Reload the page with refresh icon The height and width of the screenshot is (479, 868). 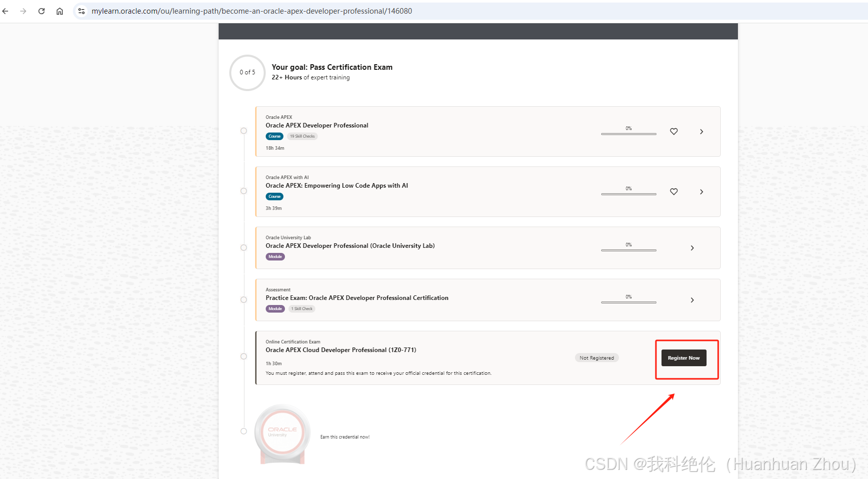pos(42,11)
